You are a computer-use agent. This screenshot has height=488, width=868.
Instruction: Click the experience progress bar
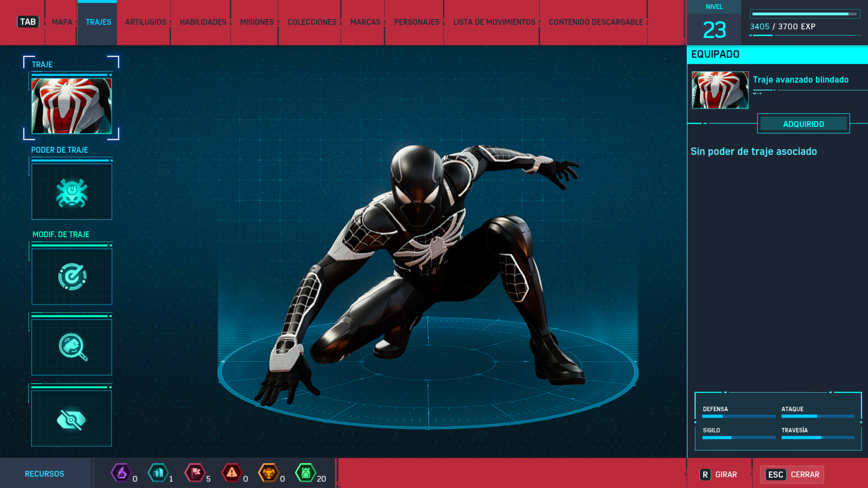coord(805,14)
